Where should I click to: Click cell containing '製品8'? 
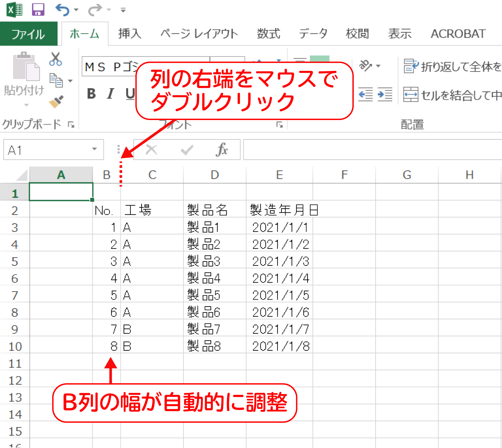click(x=215, y=345)
